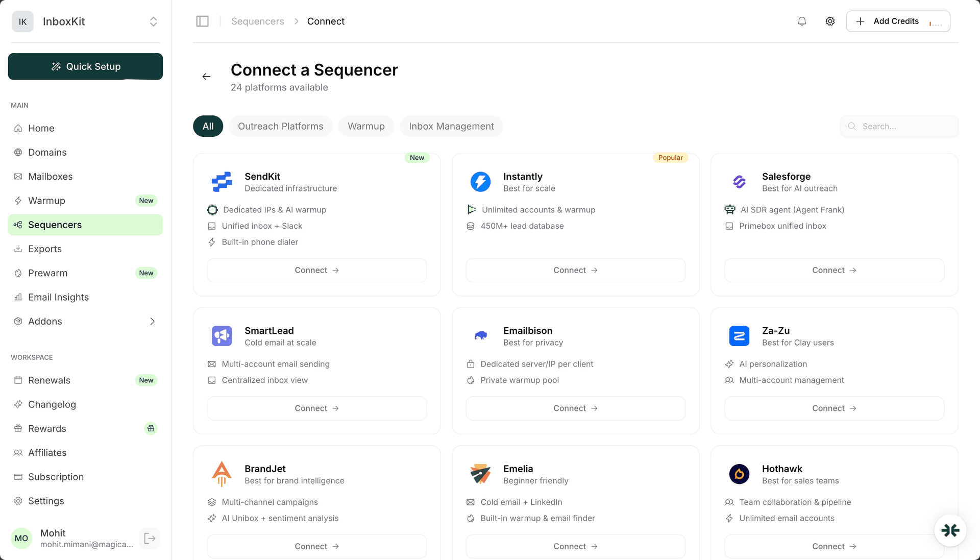
Task: Expand the Addons submenu chevron
Action: coord(152,321)
